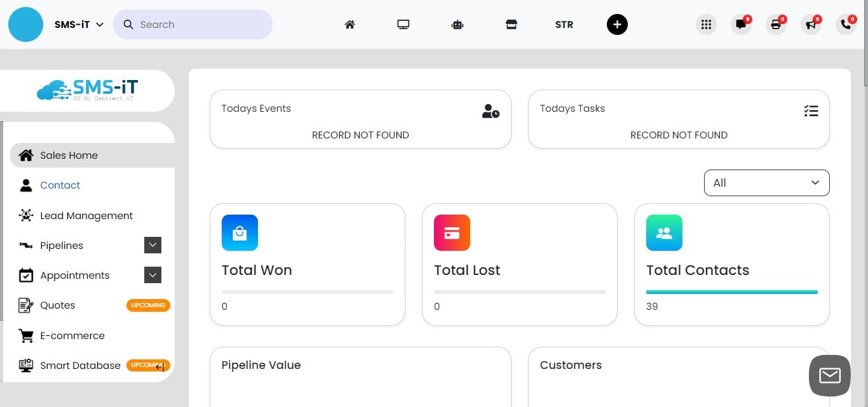Open the floating envelope mail button
This screenshot has height=407, width=868.
[x=829, y=376]
